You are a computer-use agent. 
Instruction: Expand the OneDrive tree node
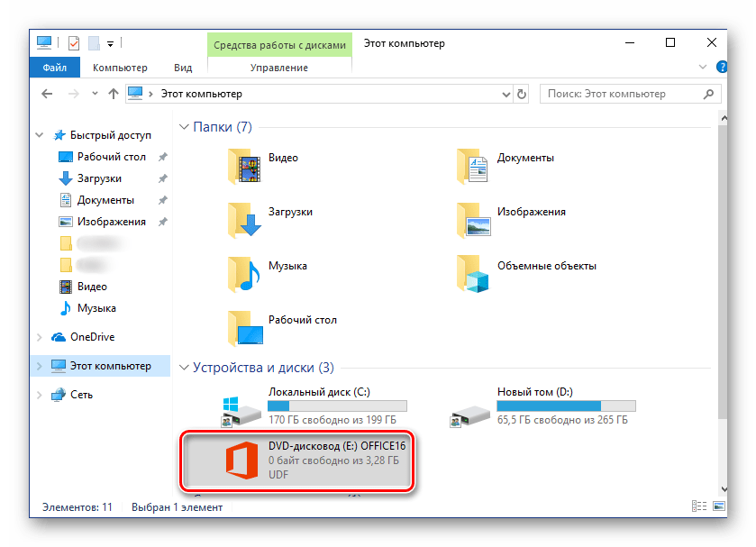(39, 337)
